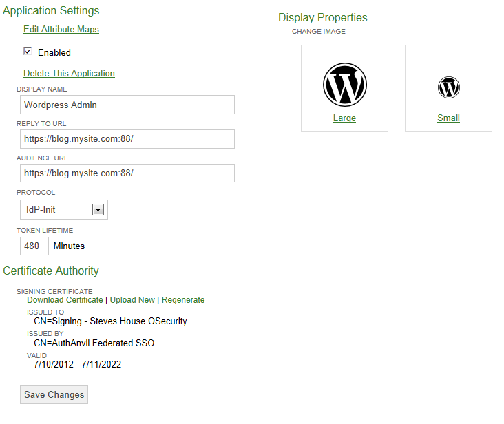Click Delete This Application link
This screenshot has width=504, height=424.
pyautogui.click(x=69, y=73)
